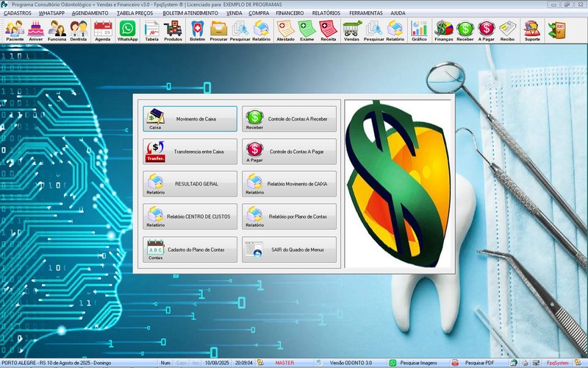
Task: Open the FINANCEIRO menu
Action: tap(290, 13)
